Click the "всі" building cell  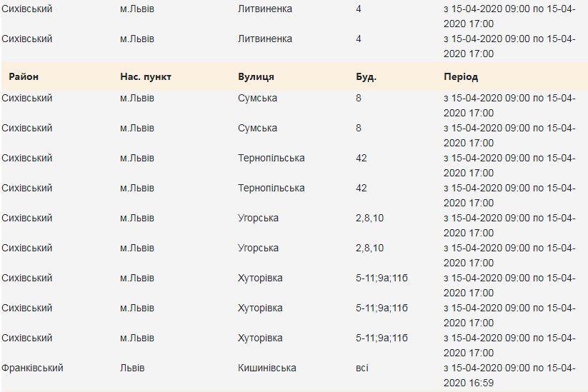[x=362, y=368]
